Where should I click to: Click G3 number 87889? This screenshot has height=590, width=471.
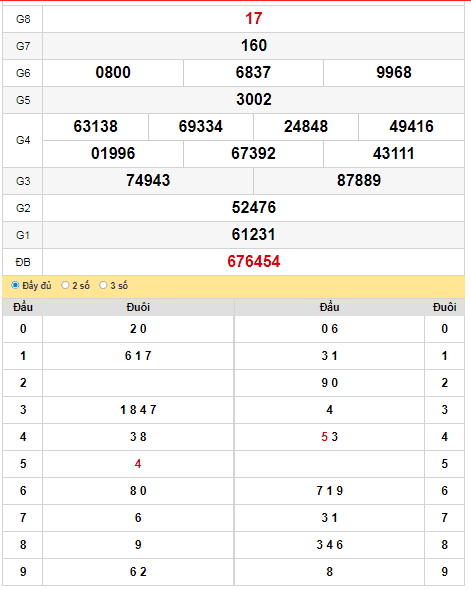click(359, 181)
